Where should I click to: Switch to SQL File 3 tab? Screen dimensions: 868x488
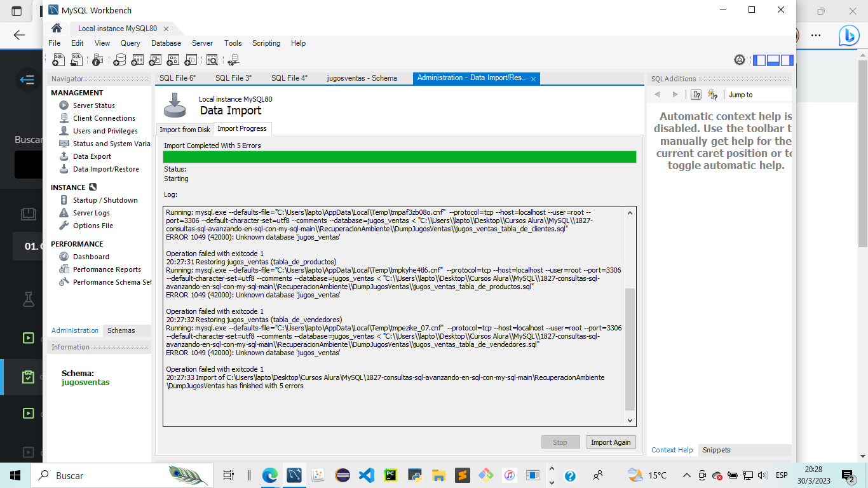coord(234,78)
